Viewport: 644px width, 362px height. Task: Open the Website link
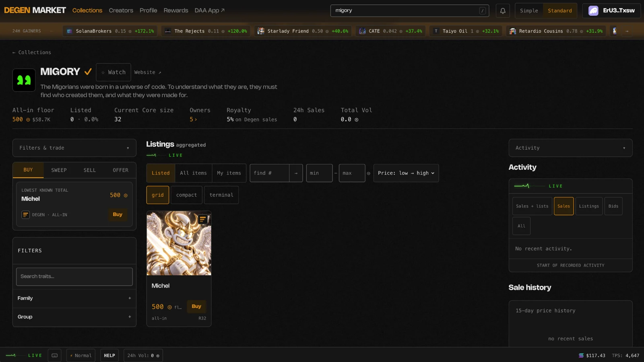click(148, 72)
